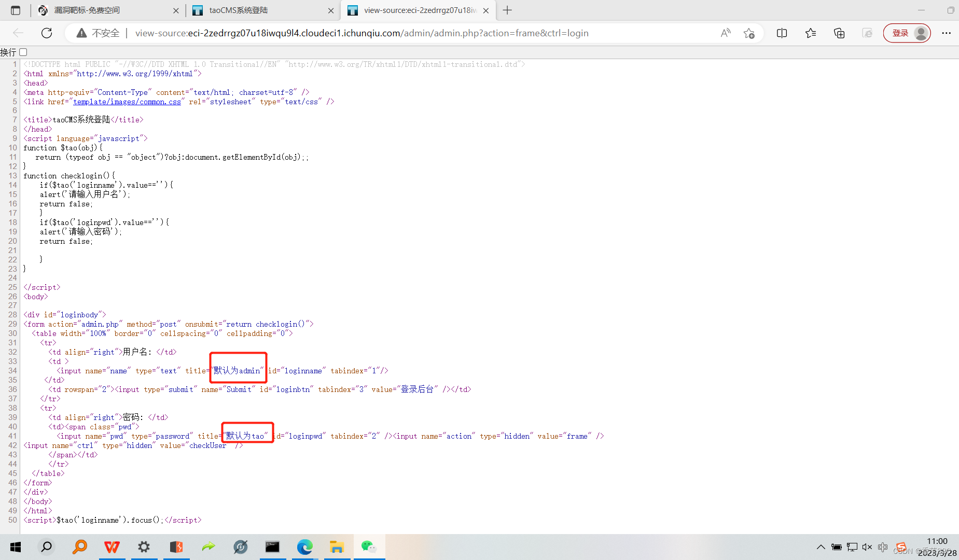Click the 默认为admin title value
This screenshot has width=959, height=560.
[237, 371]
